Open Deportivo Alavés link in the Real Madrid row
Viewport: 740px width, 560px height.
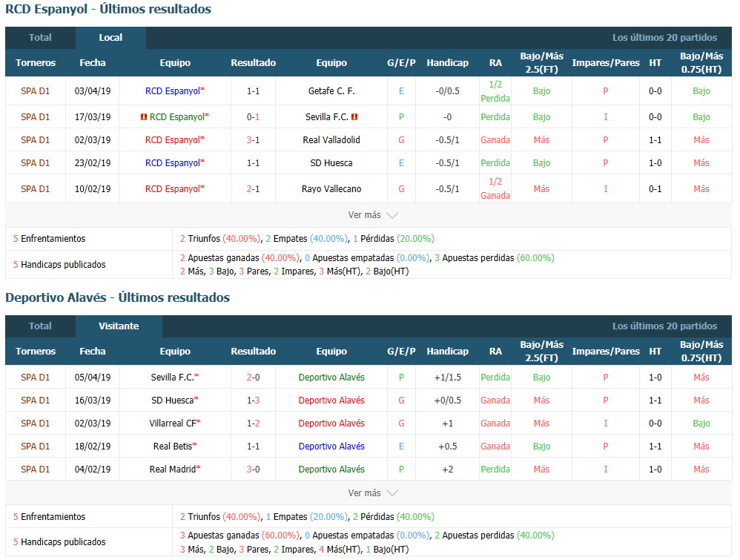[331, 470]
